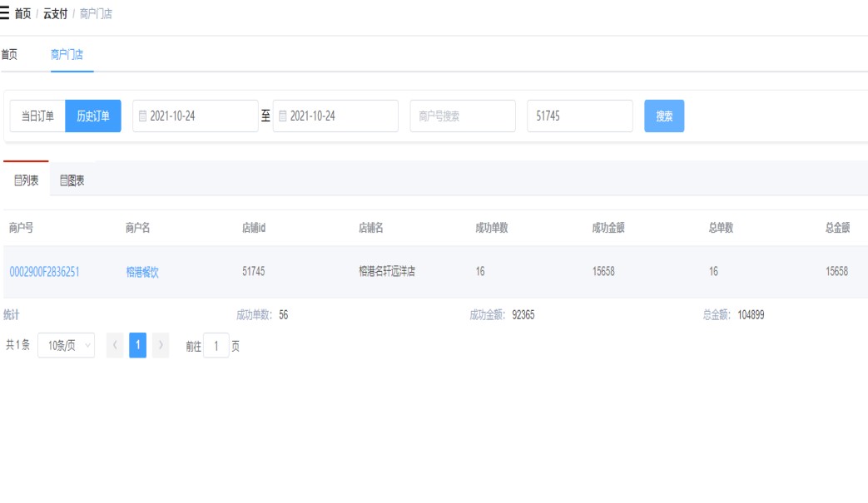Switch to 图表 view tab
The width and height of the screenshot is (868, 503).
[72, 180]
